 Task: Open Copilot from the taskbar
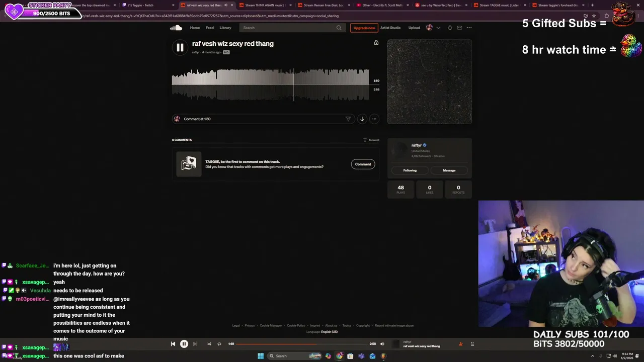pyautogui.click(x=328, y=356)
